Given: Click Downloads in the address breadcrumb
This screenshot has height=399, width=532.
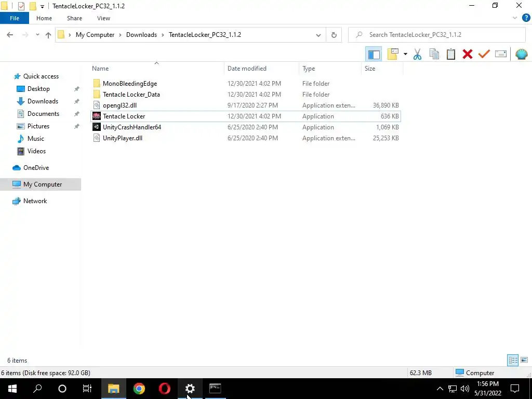Looking at the screenshot, I should click(141, 35).
